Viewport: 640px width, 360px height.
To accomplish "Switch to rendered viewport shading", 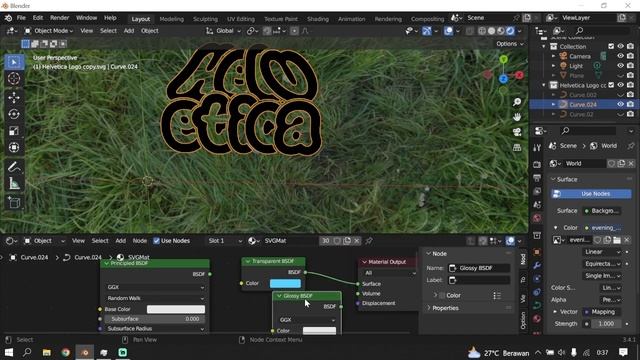I will (x=510, y=31).
